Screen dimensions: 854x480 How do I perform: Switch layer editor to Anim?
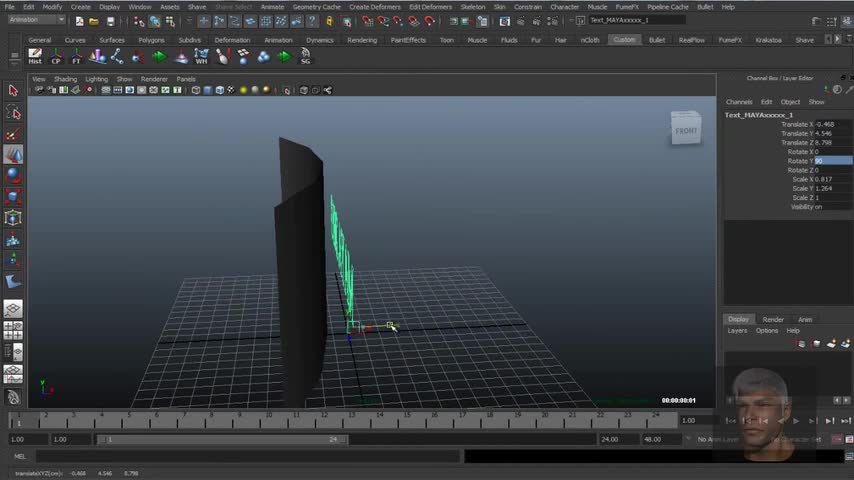point(805,319)
